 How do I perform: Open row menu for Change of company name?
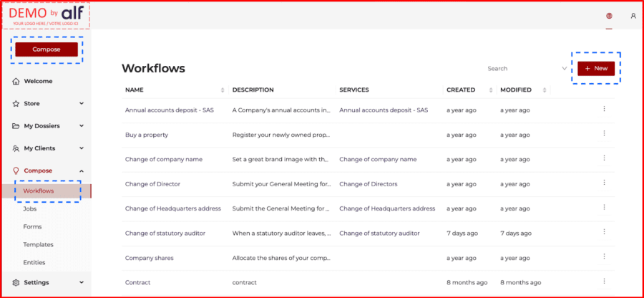pyautogui.click(x=604, y=158)
